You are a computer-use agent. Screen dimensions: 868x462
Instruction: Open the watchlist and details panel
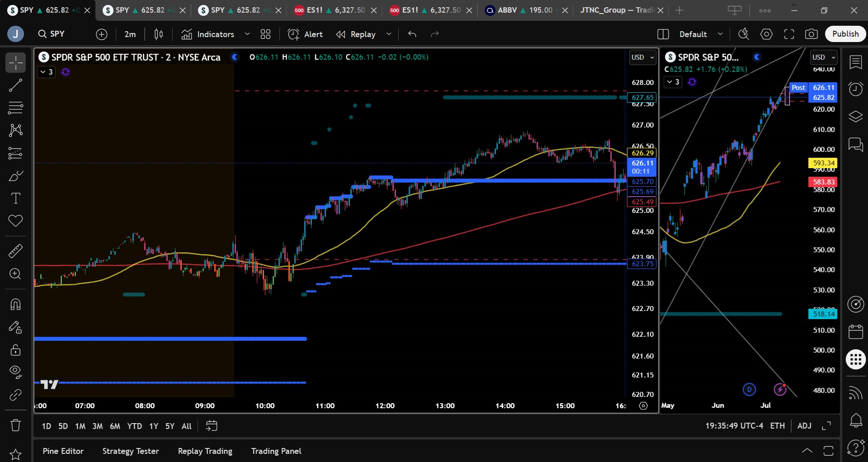coord(856,62)
